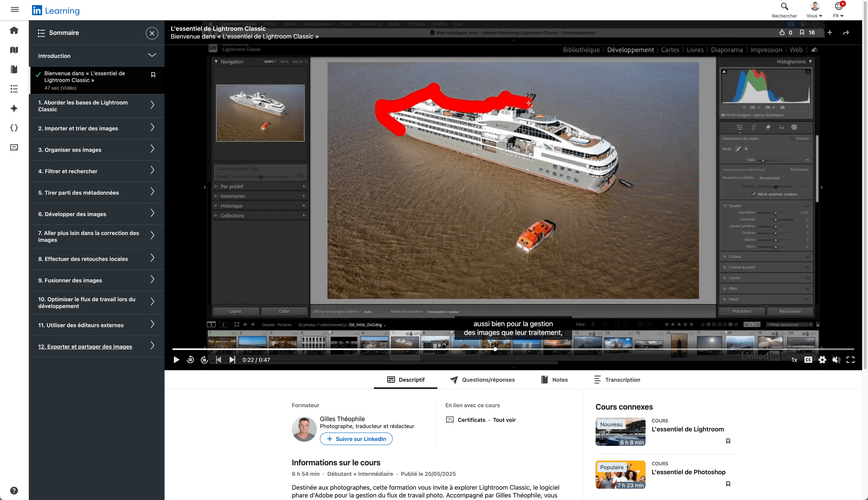Click the Certificats link

(471, 420)
